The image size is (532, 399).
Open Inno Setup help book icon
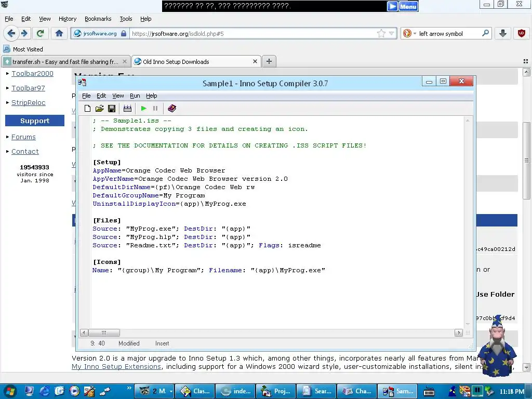(172, 109)
